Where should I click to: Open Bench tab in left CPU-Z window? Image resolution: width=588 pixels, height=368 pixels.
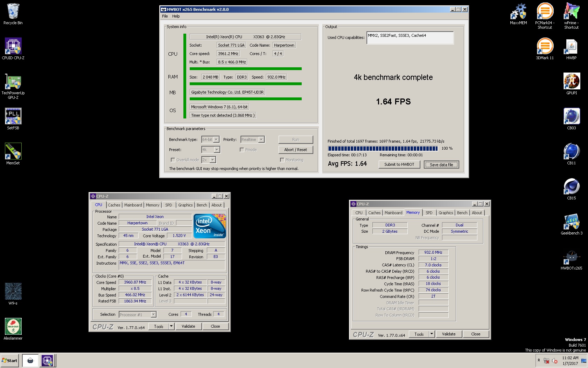[202, 205]
